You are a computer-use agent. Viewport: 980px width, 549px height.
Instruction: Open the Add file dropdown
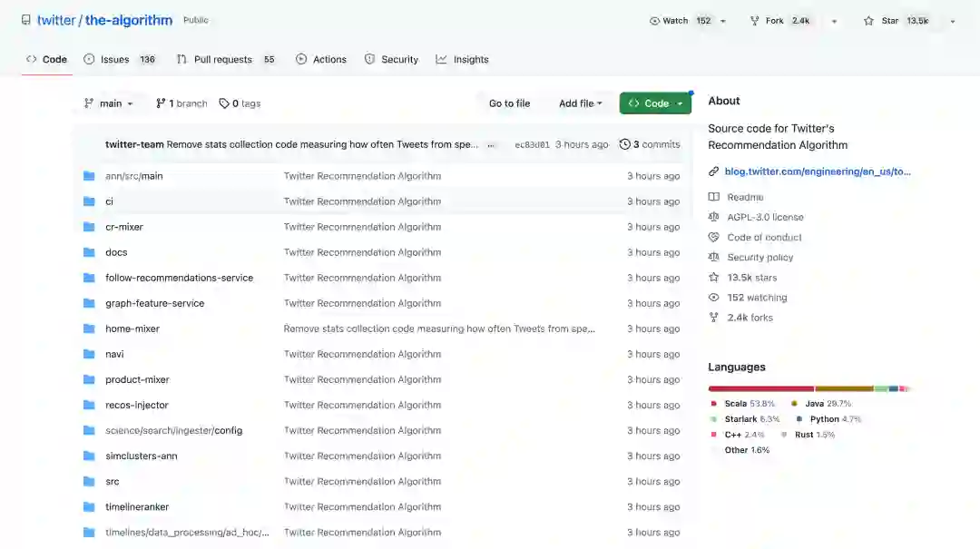click(x=581, y=103)
